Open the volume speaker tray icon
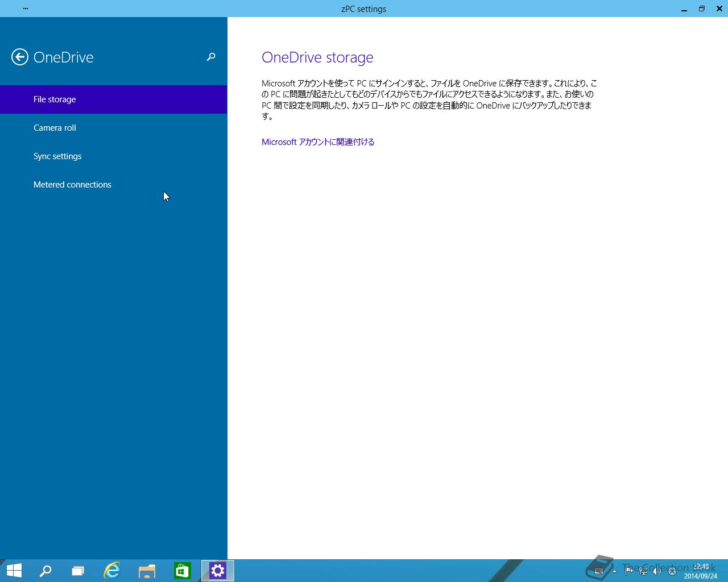 click(x=657, y=571)
